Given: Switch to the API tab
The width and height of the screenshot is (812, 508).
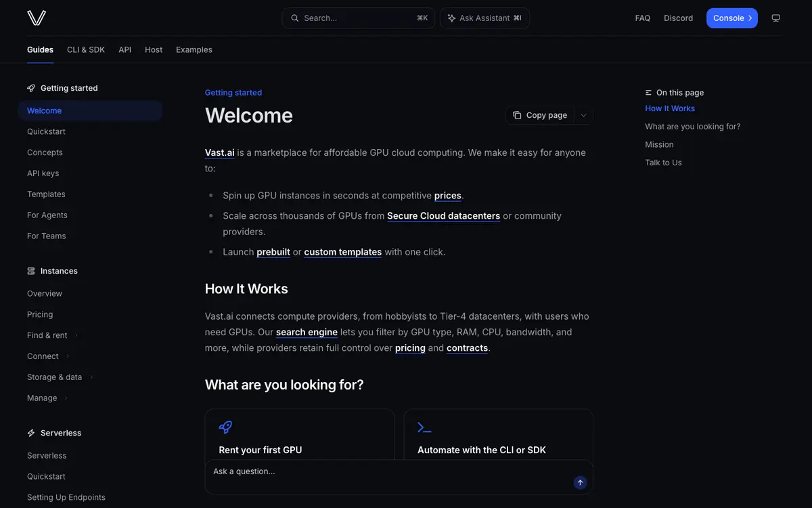Looking at the screenshot, I should (125, 49).
